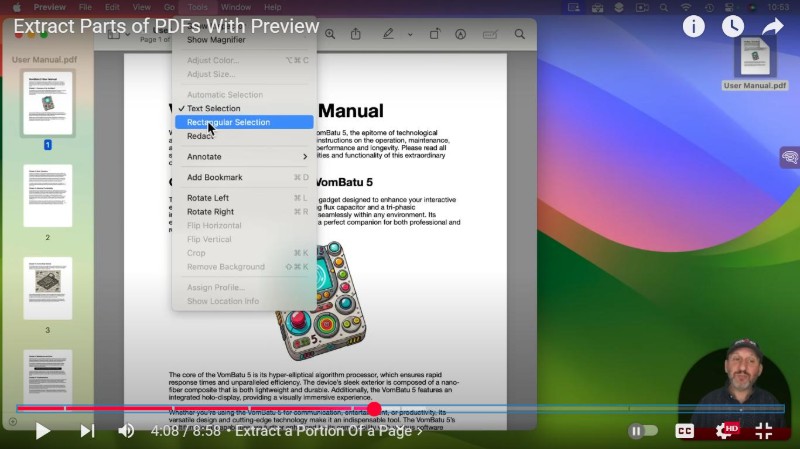The height and width of the screenshot is (449, 800).
Task: Play the video
Action: click(x=43, y=431)
